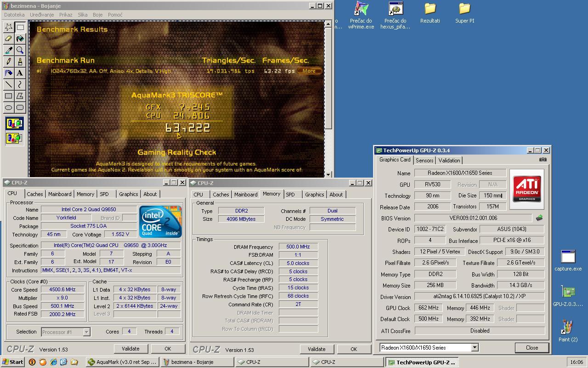Switch to Caches tab in processor CPU-Z window
Viewport: 588px width, 368px height.
tap(34, 195)
